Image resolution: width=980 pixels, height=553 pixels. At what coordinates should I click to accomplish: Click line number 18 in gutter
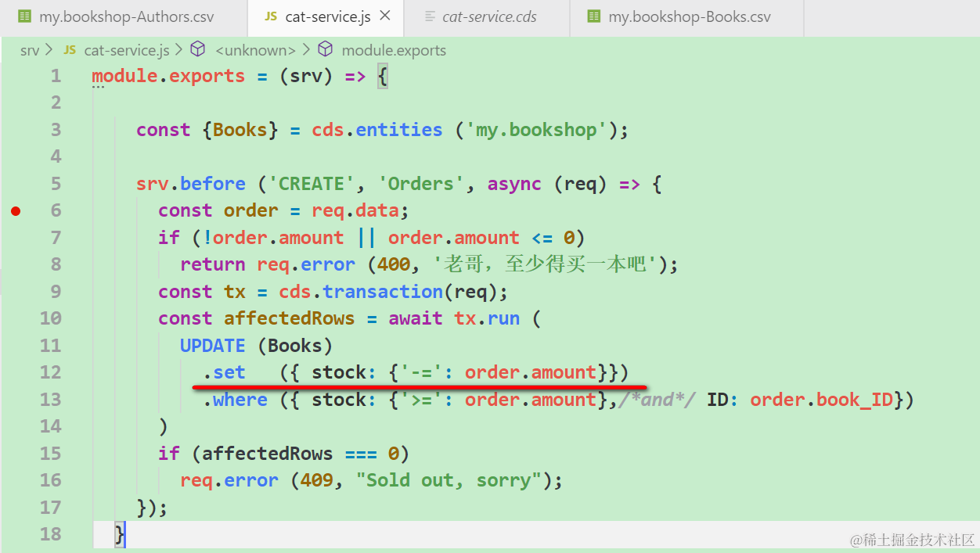point(51,534)
